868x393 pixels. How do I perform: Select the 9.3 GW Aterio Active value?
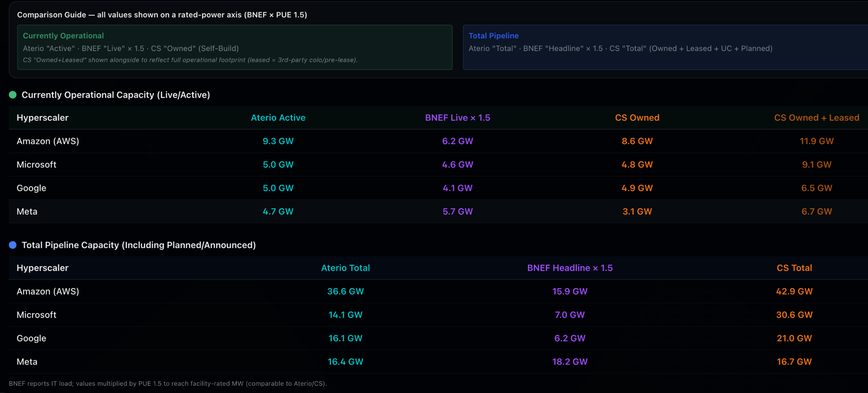[x=278, y=141]
